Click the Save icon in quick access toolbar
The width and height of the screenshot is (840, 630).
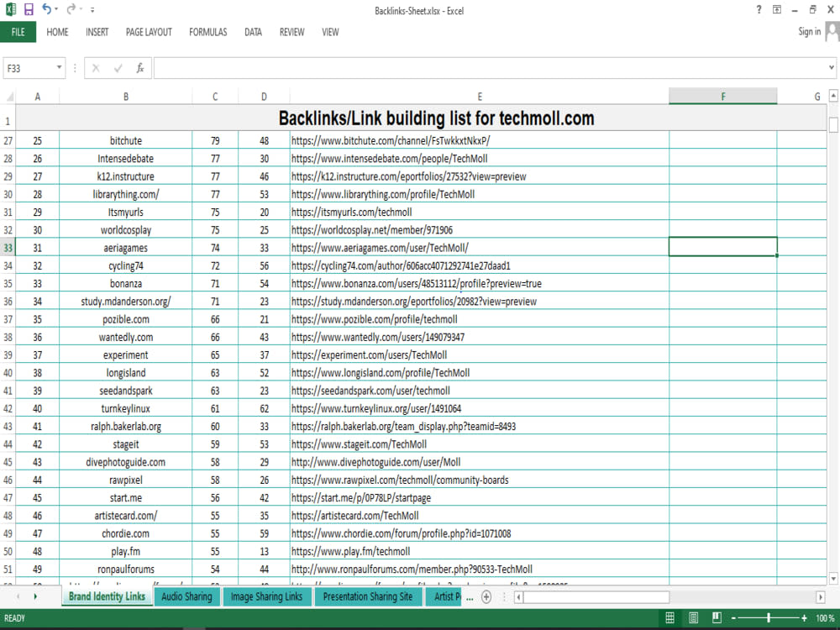(29, 9)
